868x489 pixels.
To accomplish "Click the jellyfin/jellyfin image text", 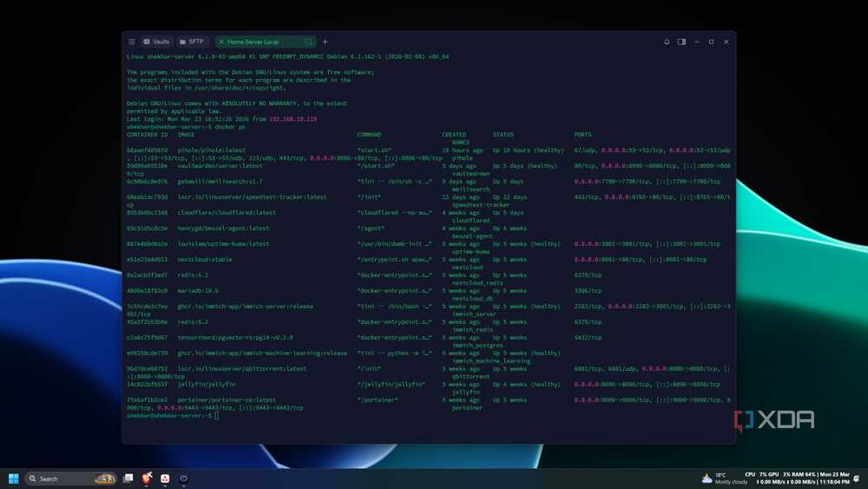I will click(206, 384).
